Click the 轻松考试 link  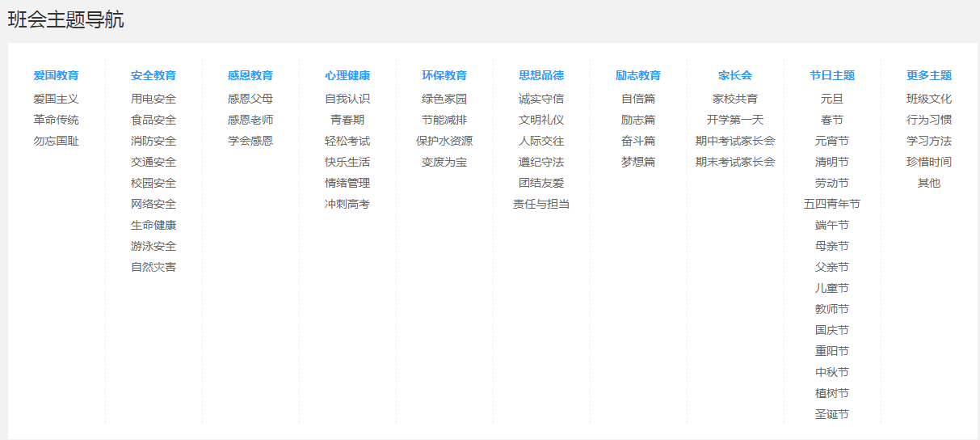coord(347,141)
